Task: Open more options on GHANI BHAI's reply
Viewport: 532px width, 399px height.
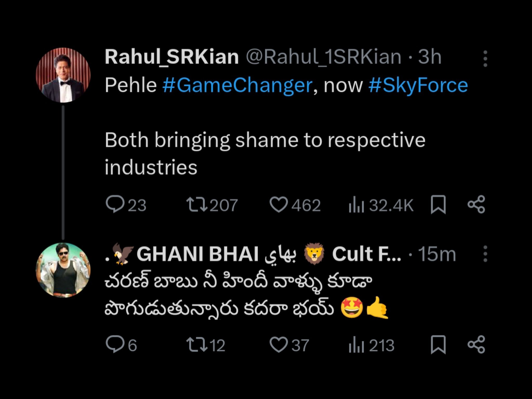Action: click(x=485, y=254)
